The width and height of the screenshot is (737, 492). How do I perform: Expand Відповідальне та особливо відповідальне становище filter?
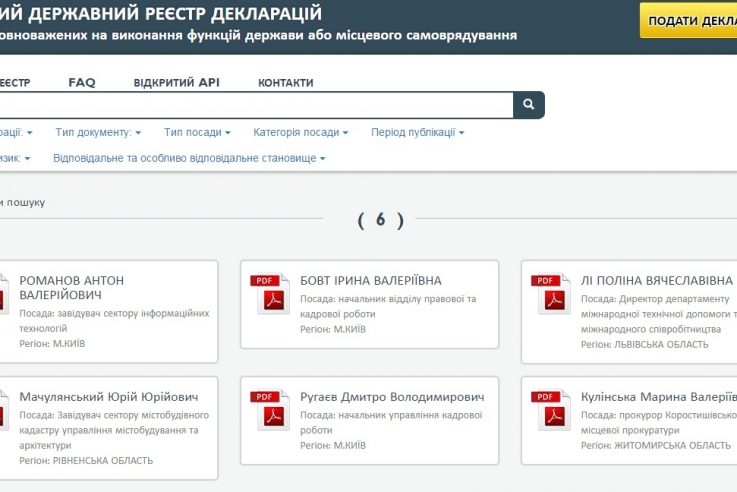click(189, 158)
